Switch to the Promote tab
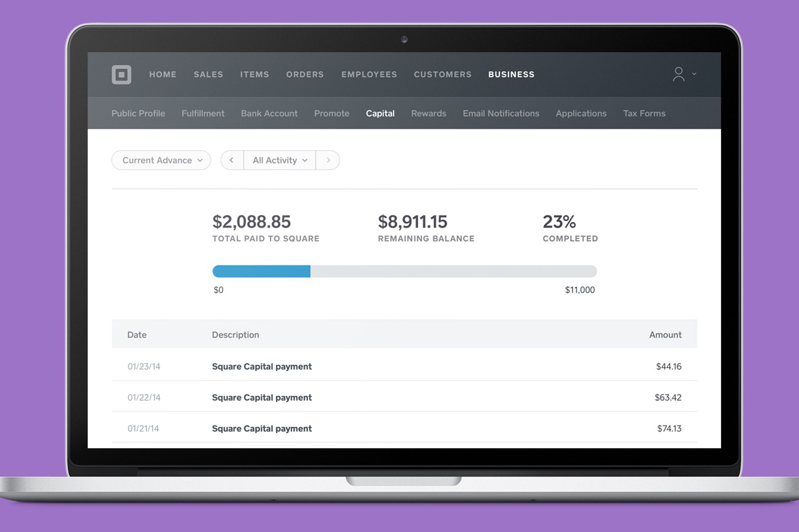The height and width of the screenshot is (532, 799). [332, 113]
